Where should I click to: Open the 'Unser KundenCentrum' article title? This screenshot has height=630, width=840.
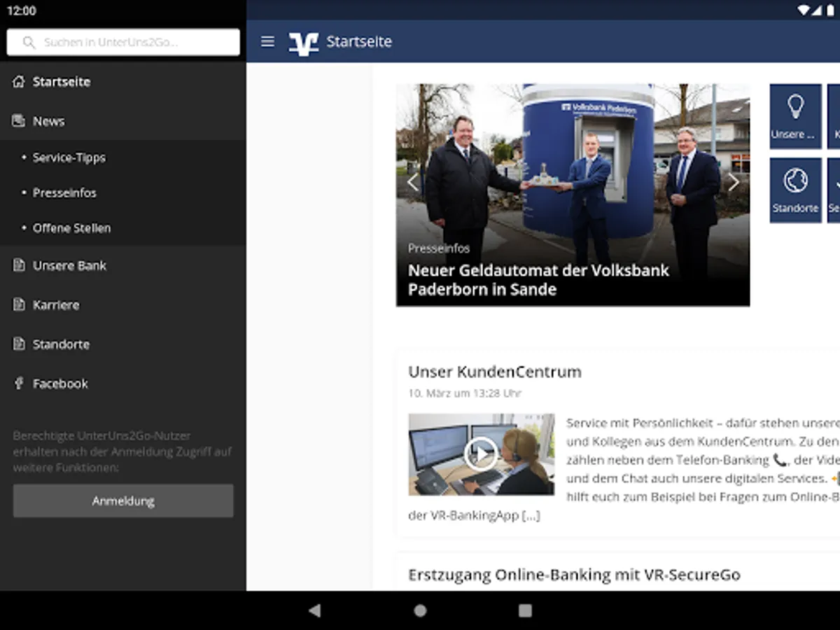(x=495, y=372)
